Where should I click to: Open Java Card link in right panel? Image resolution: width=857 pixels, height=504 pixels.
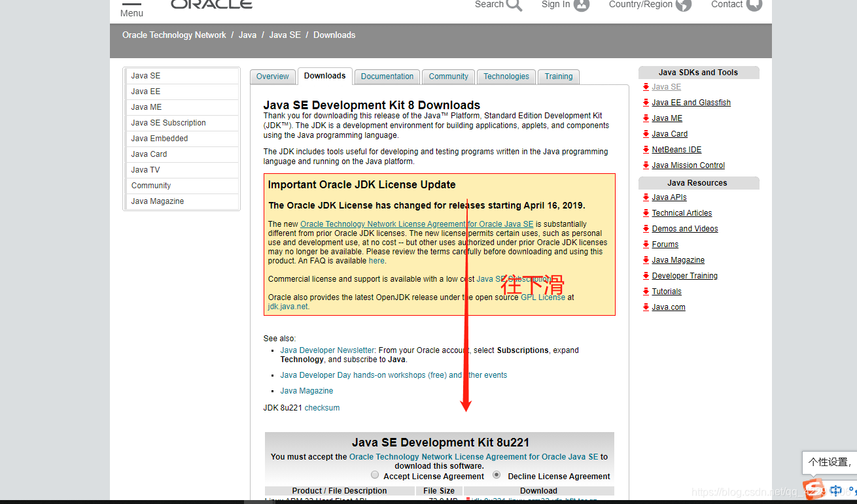(x=669, y=134)
